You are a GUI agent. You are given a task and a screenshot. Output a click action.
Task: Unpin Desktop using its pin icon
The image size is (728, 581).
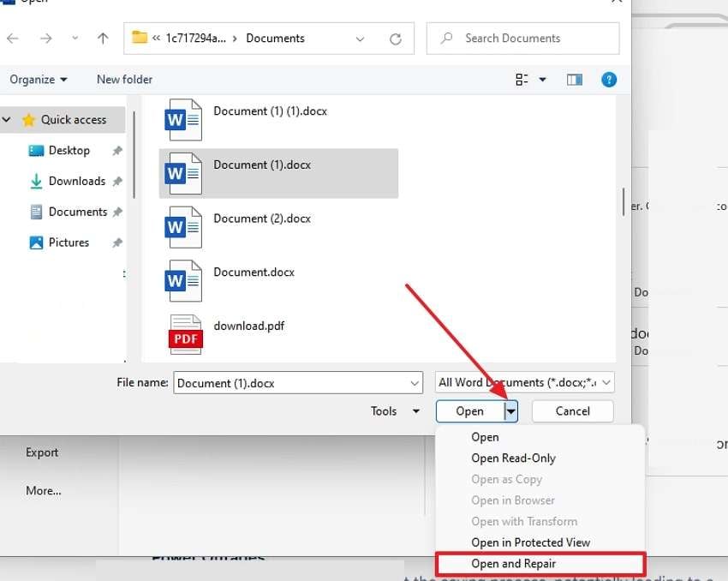[x=117, y=151]
